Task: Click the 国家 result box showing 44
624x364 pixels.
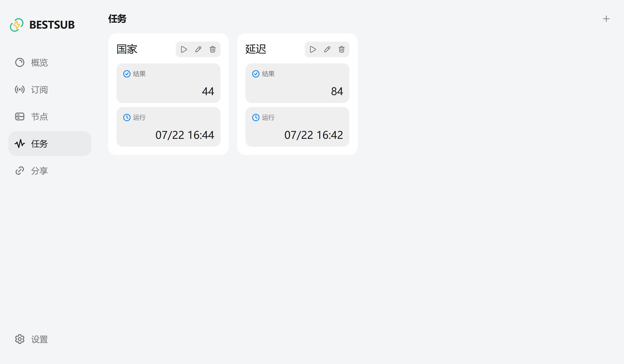Action: tap(168, 83)
